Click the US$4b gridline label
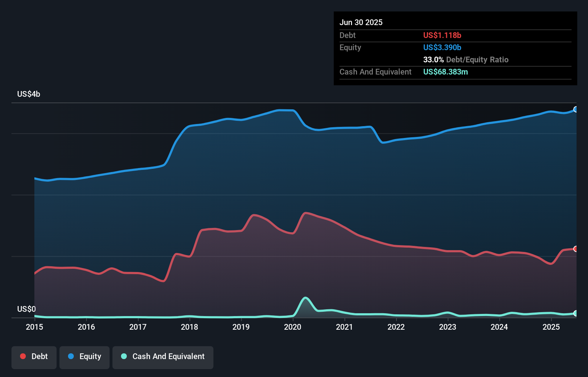 (29, 94)
